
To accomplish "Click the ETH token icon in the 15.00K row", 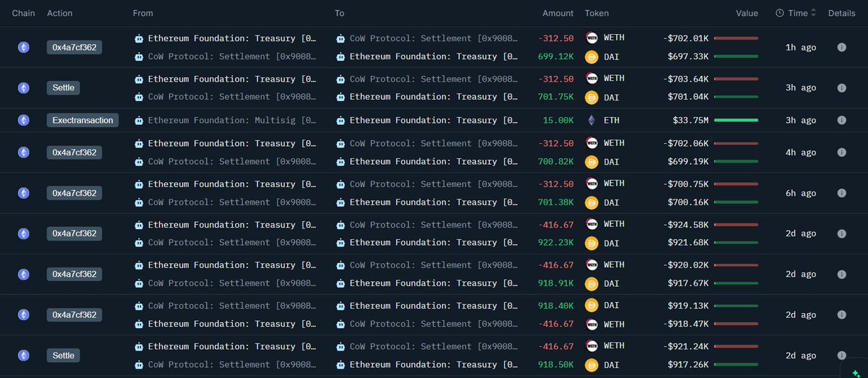I will click(591, 120).
